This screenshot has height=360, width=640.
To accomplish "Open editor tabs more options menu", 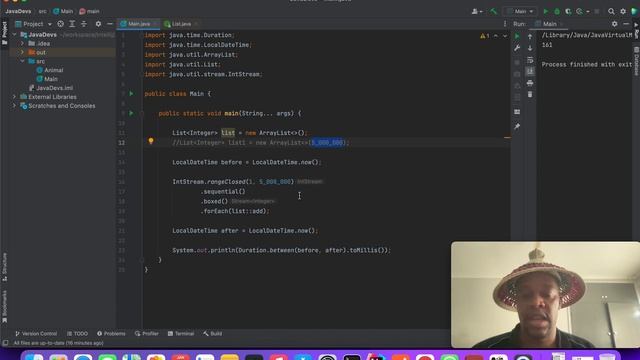I will pyautogui.click(x=505, y=24).
